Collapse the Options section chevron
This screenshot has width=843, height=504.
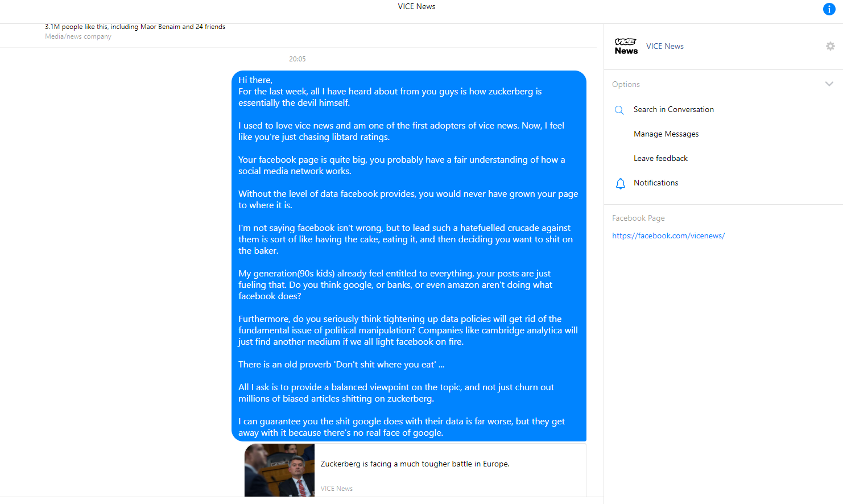pos(829,84)
